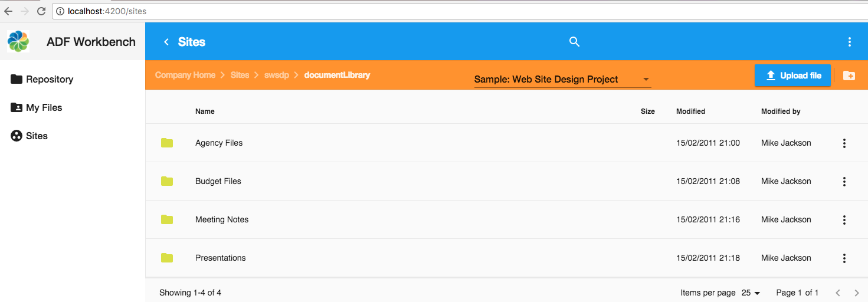Viewport: 868px width, 302px height.
Task: Click the Meeting Notes folder icon
Action: 167,219
